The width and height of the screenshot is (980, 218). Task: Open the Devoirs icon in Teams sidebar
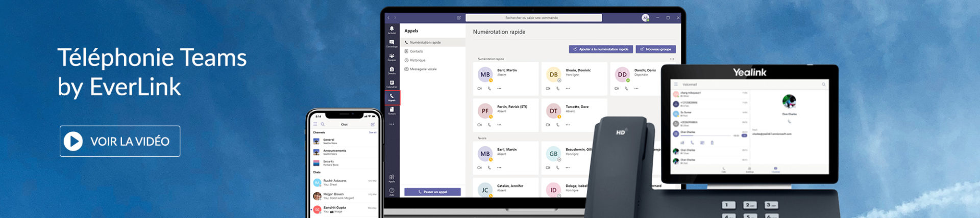(391, 70)
